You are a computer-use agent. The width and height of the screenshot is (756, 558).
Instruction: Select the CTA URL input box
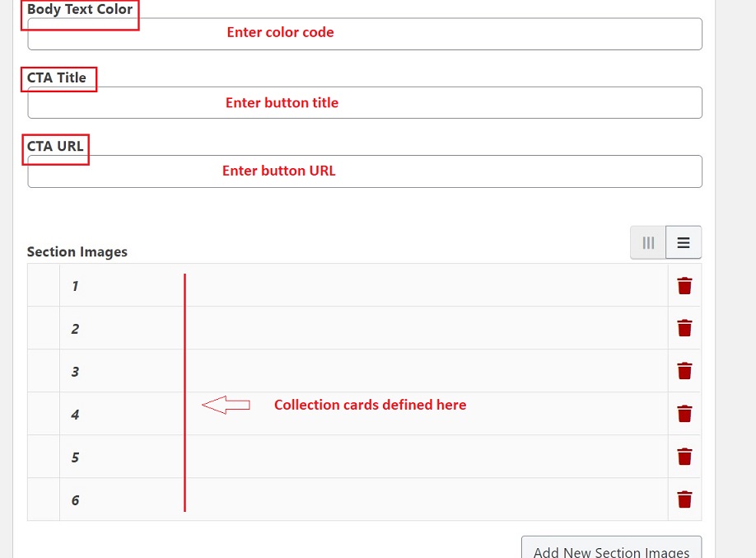click(364, 171)
